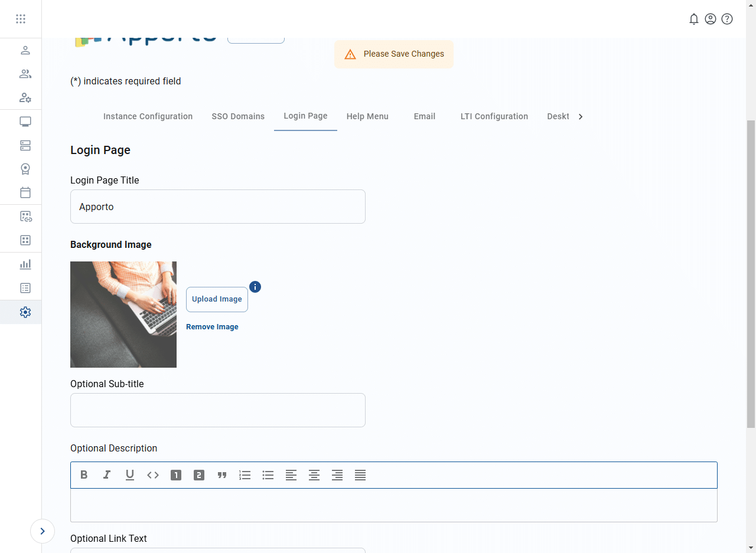Insert a blockquote
756x553 pixels.
coord(222,475)
